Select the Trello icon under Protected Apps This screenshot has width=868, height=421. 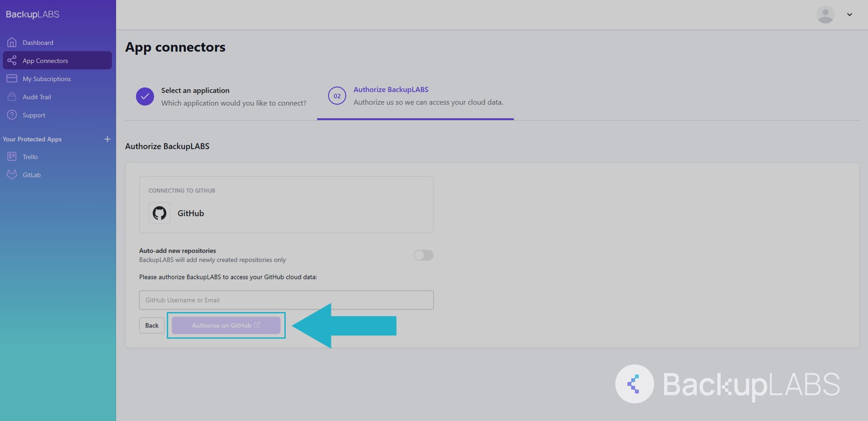(x=12, y=156)
